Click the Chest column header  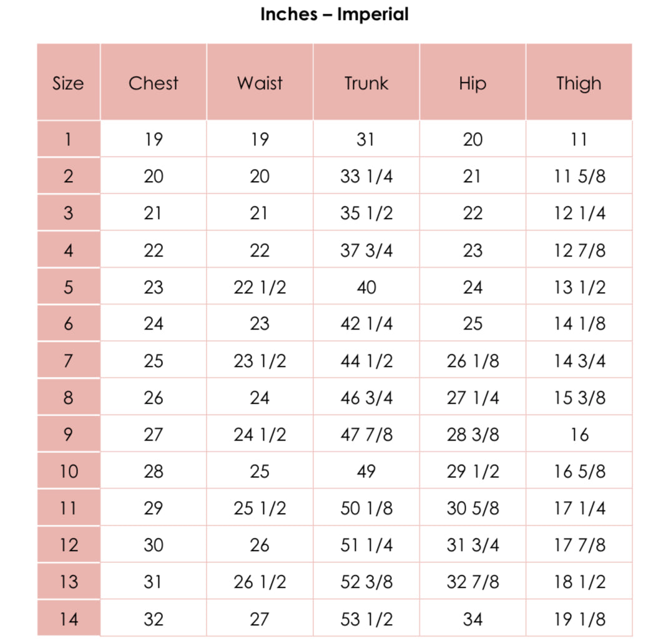coord(154,84)
